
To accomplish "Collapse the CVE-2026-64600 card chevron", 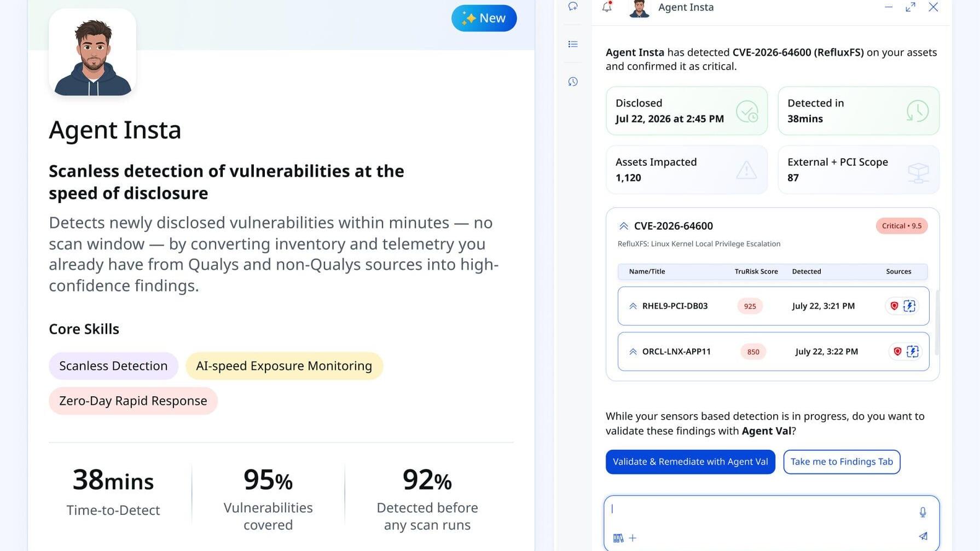I will pyautogui.click(x=623, y=226).
